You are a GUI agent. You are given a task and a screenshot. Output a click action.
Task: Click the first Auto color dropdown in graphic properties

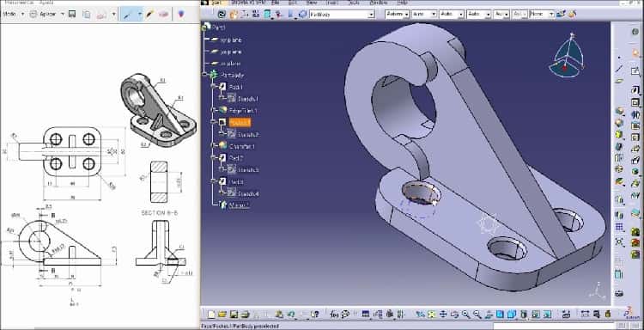coord(398,14)
